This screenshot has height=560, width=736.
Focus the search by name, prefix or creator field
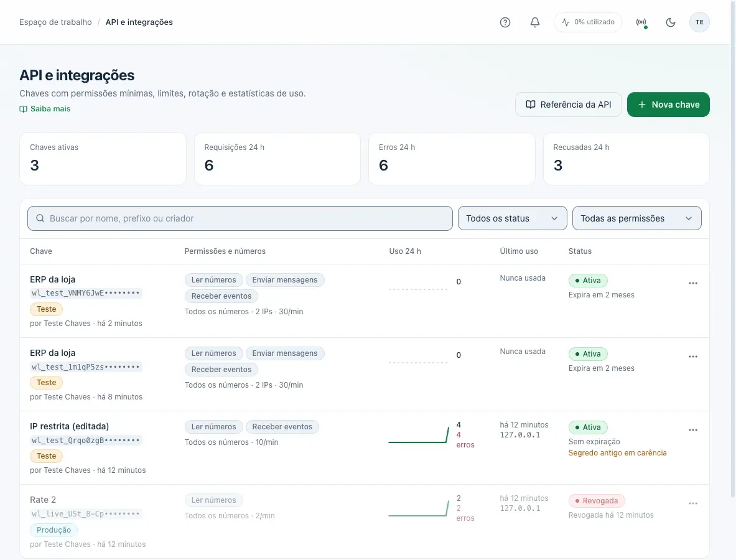point(240,218)
